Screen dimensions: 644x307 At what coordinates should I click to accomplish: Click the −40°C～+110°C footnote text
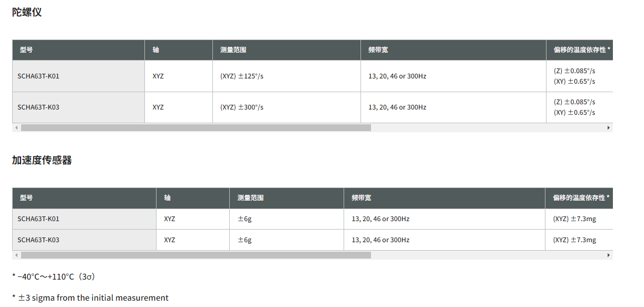53,276
